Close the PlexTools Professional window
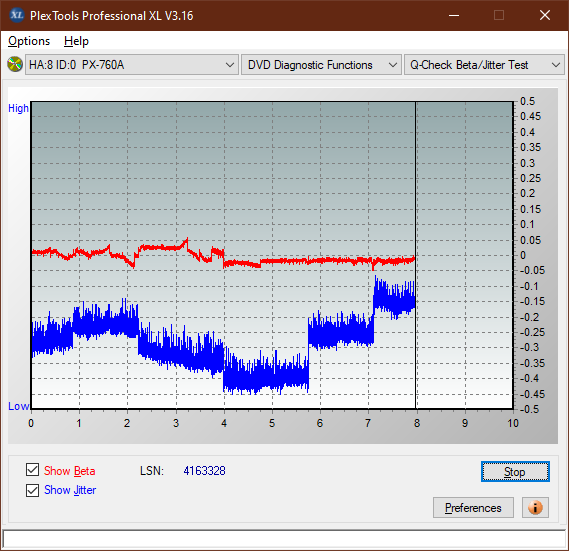 (x=545, y=15)
